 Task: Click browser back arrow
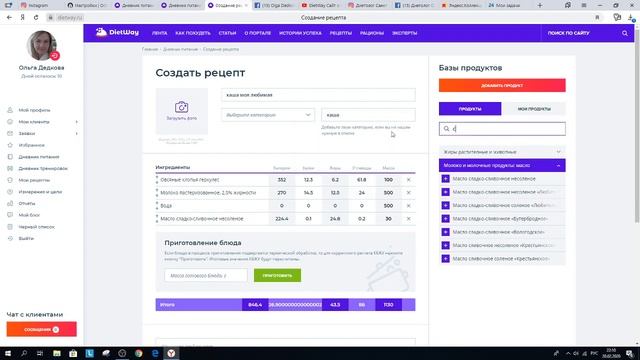coord(9,18)
